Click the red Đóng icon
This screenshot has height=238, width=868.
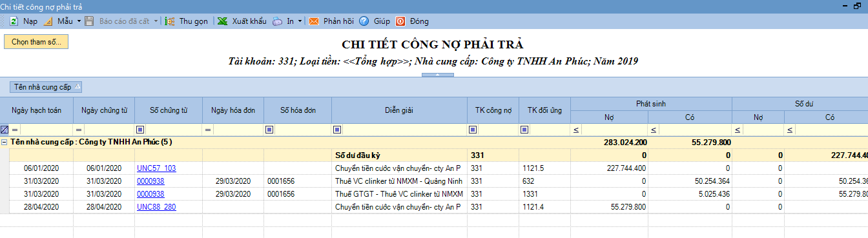pyautogui.click(x=400, y=21)
